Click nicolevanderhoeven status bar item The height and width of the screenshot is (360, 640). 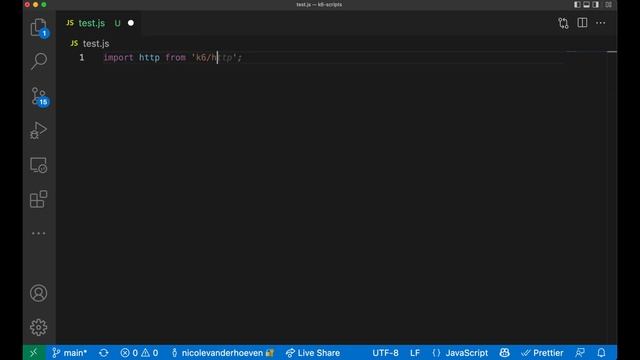tap(222, 353)
